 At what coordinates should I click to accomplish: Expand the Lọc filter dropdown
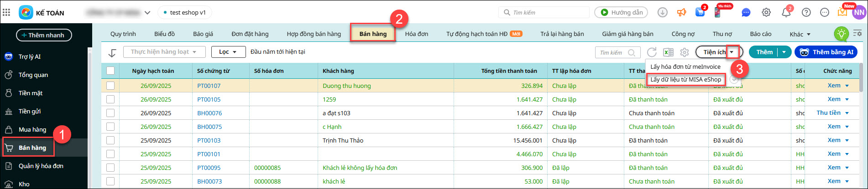point(228,52)
